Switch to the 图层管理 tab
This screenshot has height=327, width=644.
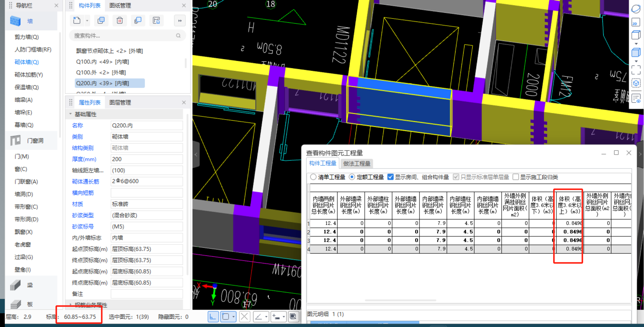(120, 102)
